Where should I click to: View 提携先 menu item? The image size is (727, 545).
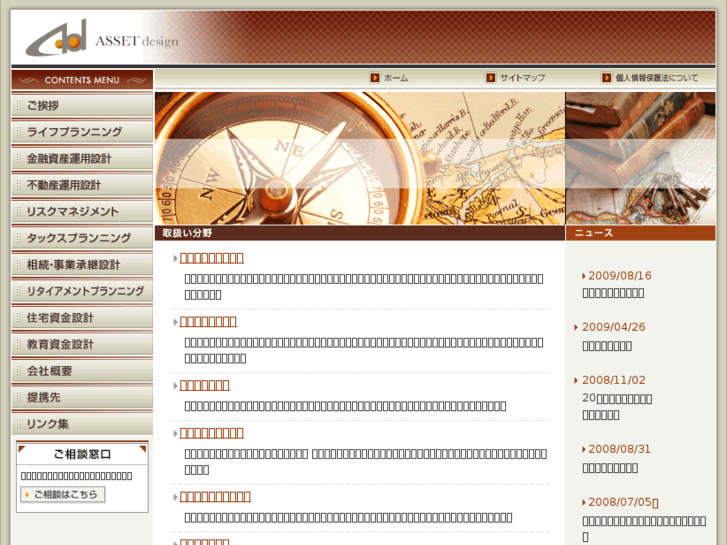tap(82, 398)
